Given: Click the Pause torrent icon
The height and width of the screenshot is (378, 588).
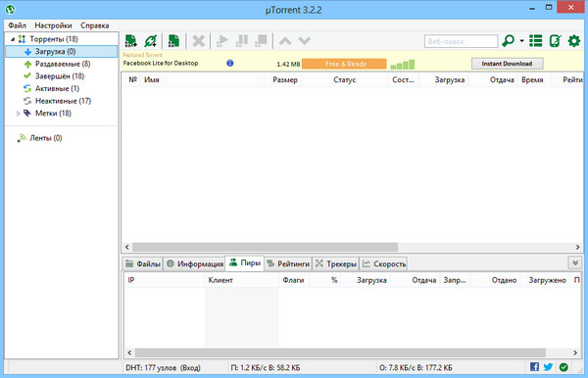Looking at the screenshot, I should pos(242,41).
